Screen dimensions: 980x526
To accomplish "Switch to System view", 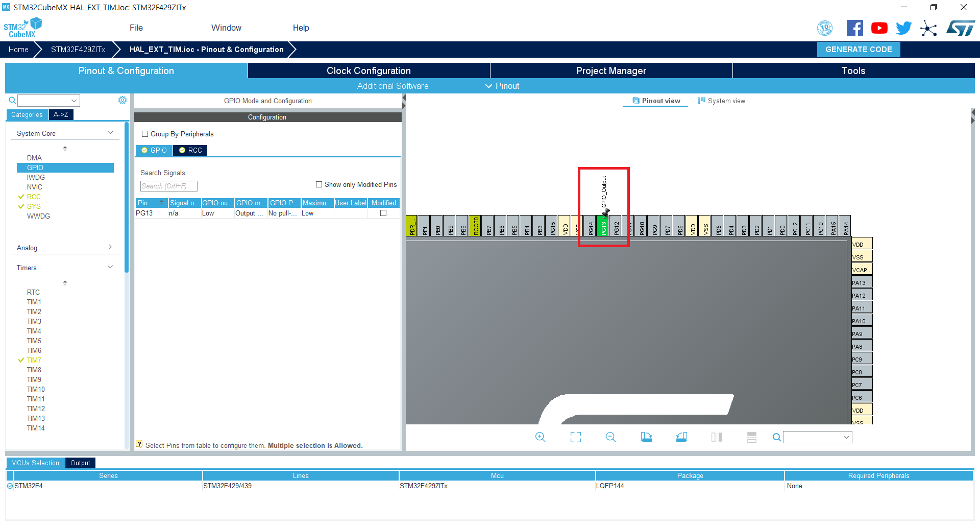I will [x=722, y=101].
